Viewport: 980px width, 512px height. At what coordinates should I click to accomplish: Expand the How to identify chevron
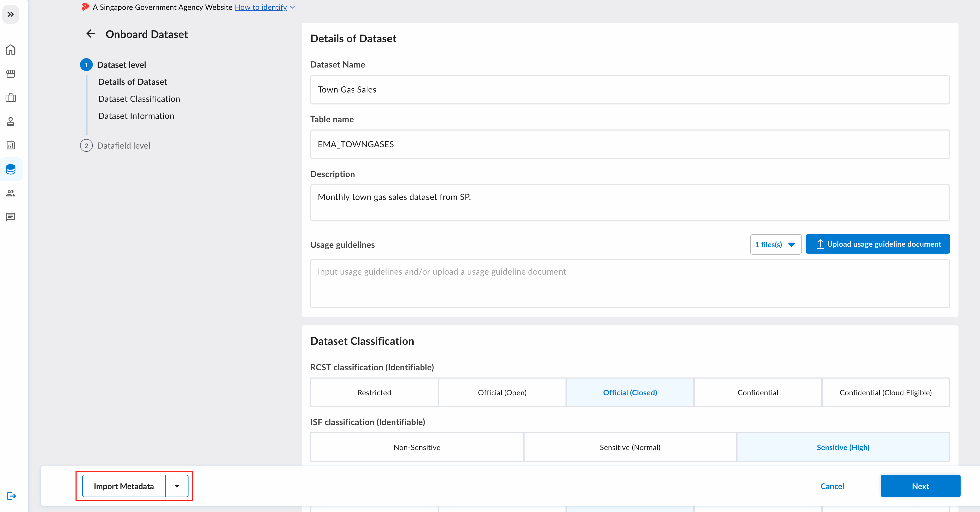point(292,7)
